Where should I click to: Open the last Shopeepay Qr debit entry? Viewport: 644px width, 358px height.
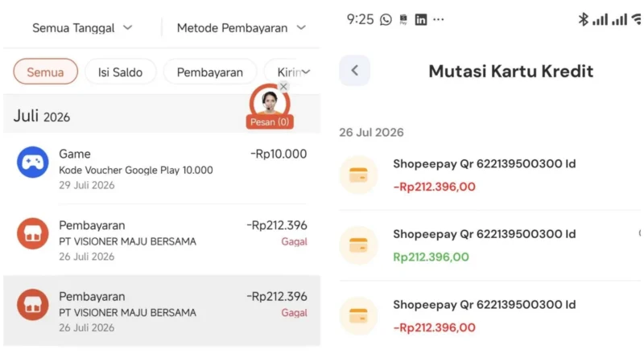tap(489, 315)
